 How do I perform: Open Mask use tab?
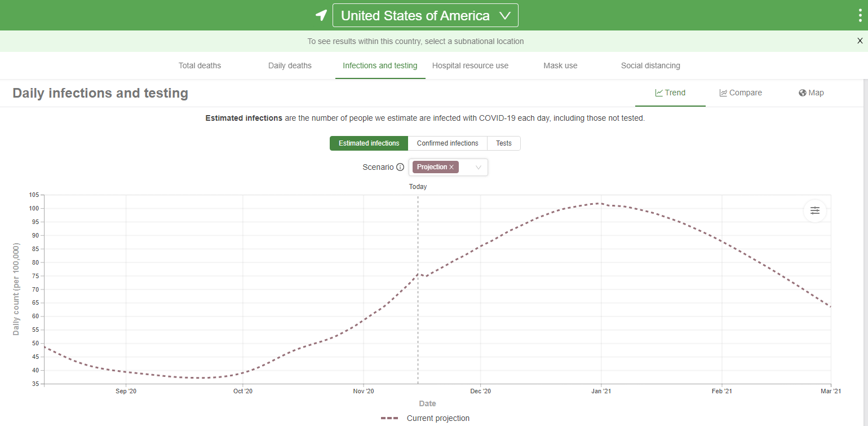(x=560, y=65)
